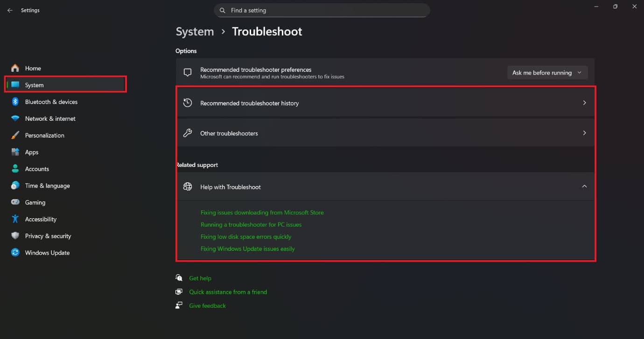
Task: Open the Windows Update icon
Action: pyautogui.click(x=15, y=253)
